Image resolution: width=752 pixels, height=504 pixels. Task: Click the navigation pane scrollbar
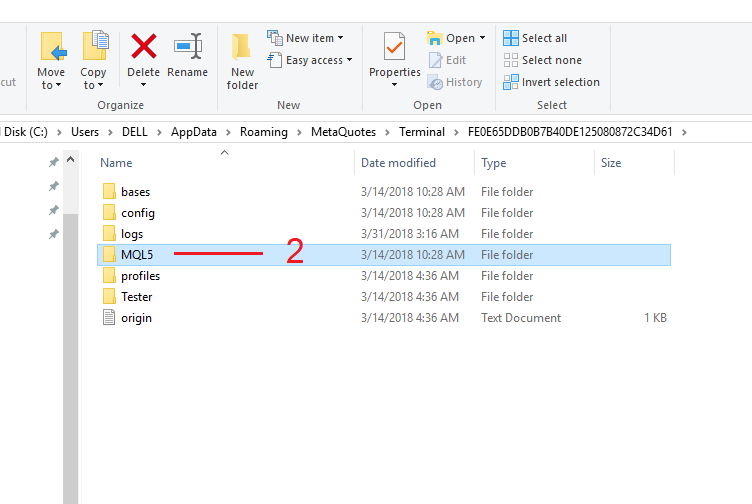70,350
